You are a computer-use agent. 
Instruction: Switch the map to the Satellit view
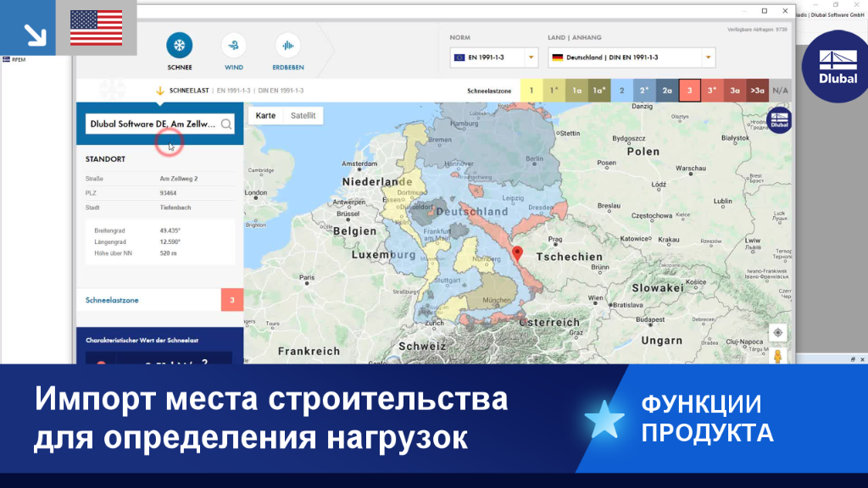pos(303,115)
